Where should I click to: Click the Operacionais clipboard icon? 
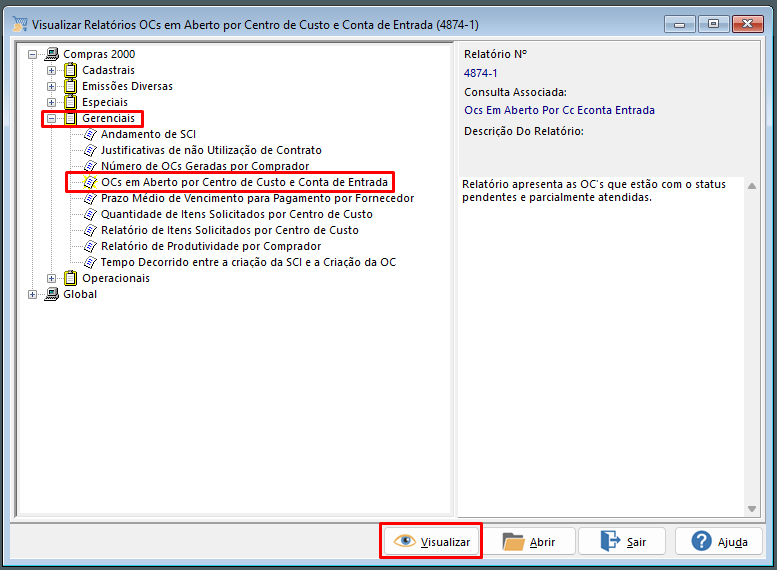[x=71, y=278]
